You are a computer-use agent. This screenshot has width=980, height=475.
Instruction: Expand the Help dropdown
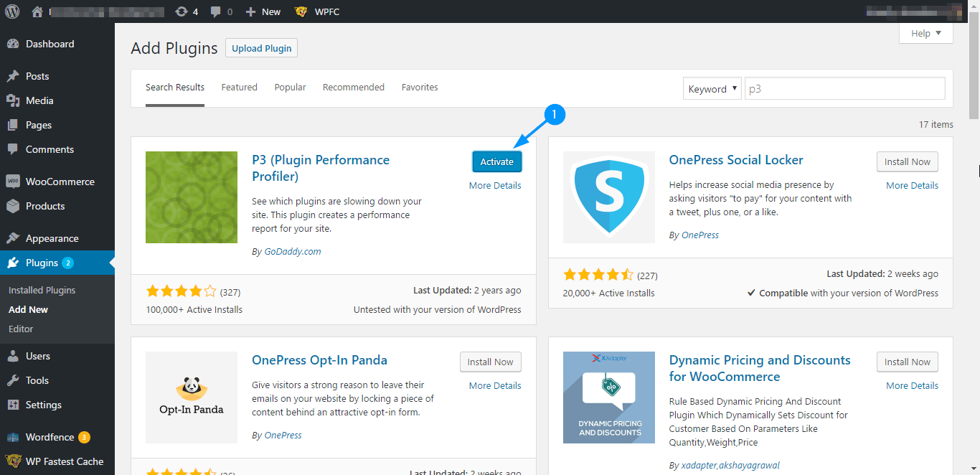(926, 33)
